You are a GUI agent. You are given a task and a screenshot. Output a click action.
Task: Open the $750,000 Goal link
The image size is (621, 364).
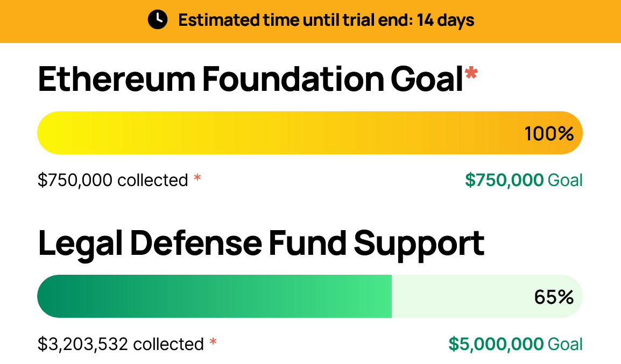[x=524, y=181]
